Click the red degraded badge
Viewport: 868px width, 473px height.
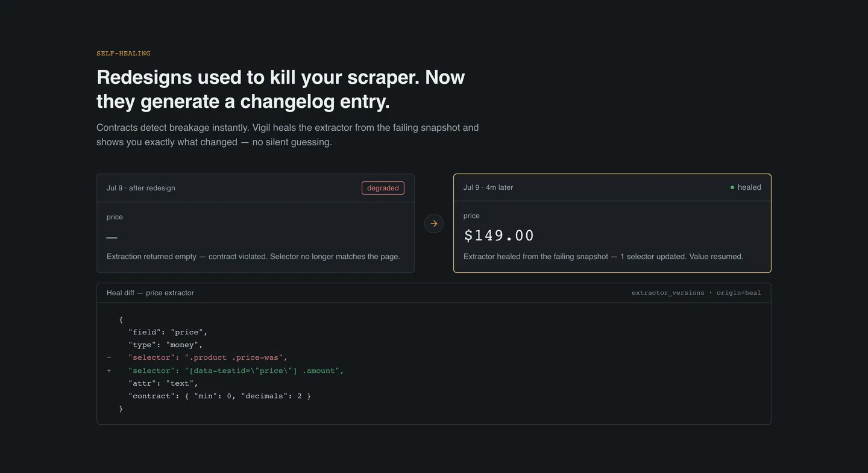point(383,188)
